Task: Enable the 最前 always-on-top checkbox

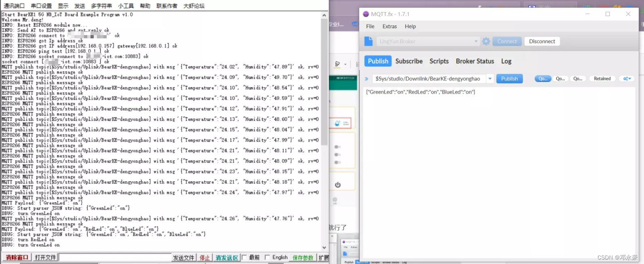Action: point(244,258)
